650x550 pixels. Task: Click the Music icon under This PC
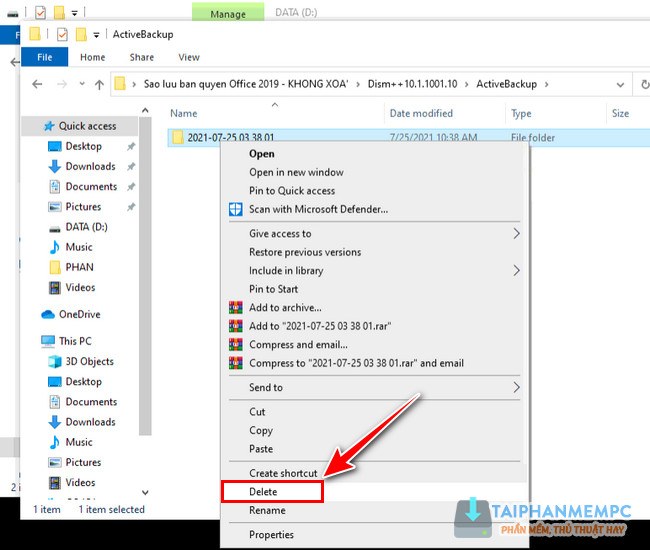pos(55,442)
